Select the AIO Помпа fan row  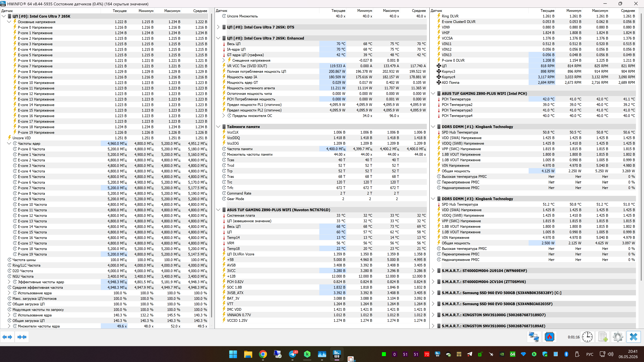pos(533,82)
